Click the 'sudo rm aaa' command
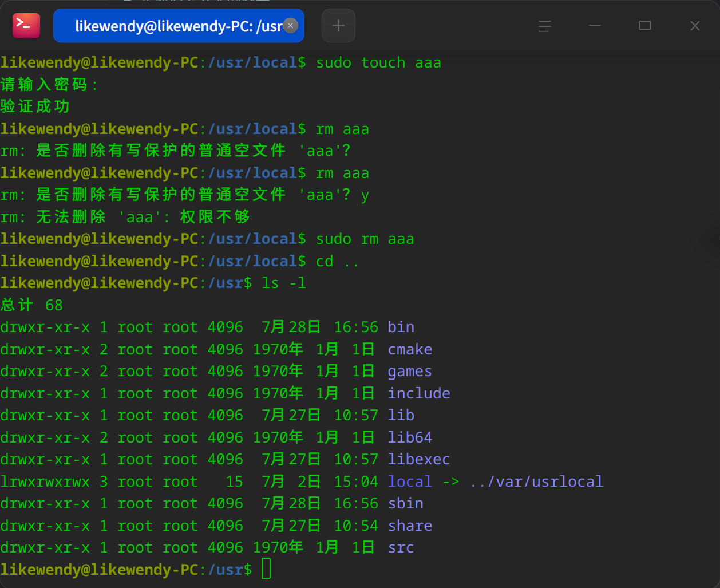 (x=365, y=239)
